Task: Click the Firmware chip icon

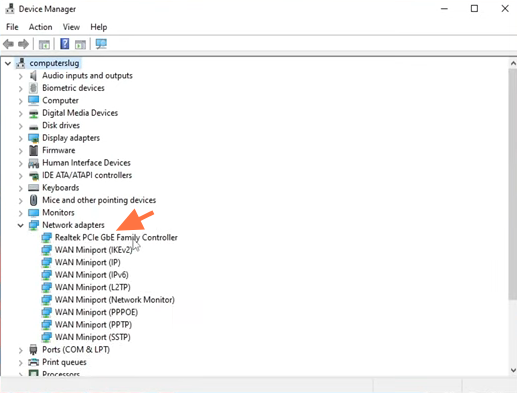Action: point(33,150)
